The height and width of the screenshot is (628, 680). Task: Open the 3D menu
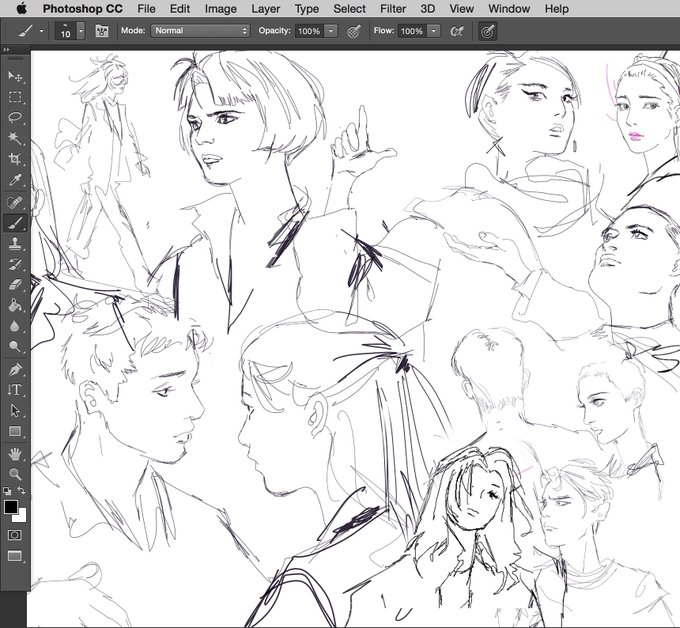click(428, 9)
